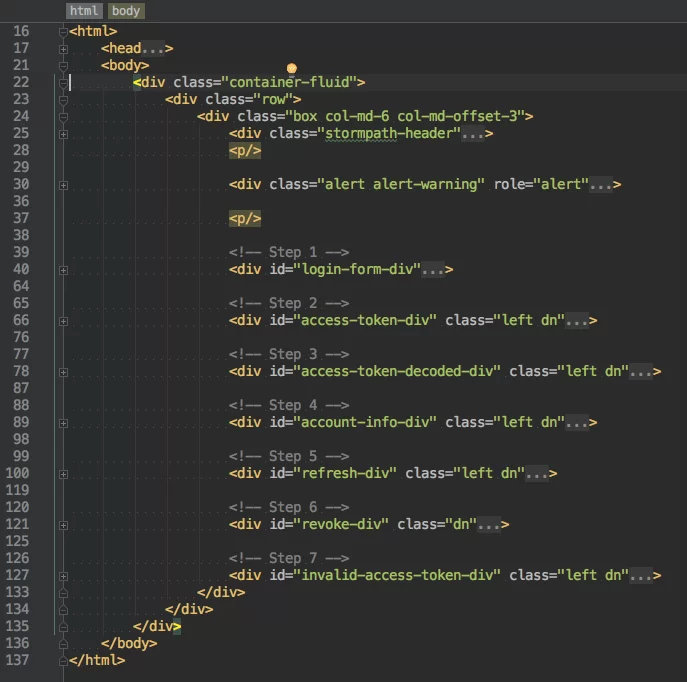Expand the folded head tag on line 17
687x682 pixels.
[63, 49]
